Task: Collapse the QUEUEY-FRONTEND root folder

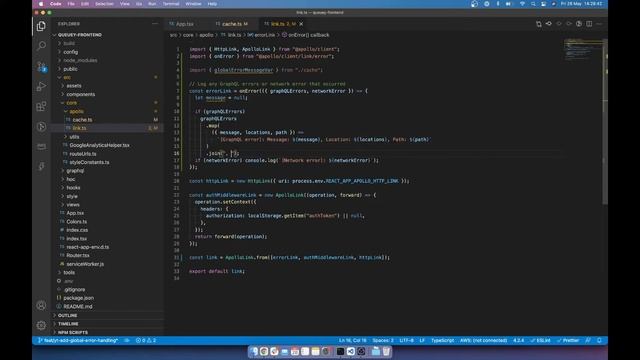Action: (x=80, y=35)
